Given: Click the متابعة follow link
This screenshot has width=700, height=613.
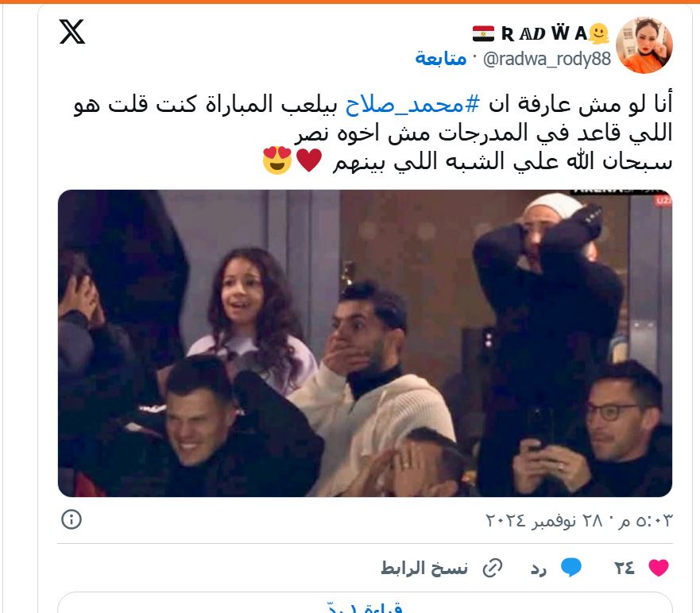Looking at the screenshot, I should tap(441, 59).
